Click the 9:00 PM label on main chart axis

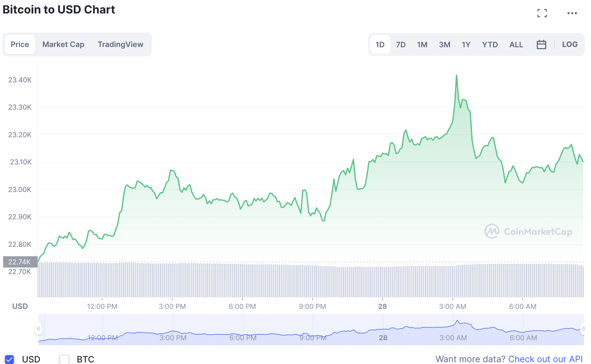click(312, 306)
